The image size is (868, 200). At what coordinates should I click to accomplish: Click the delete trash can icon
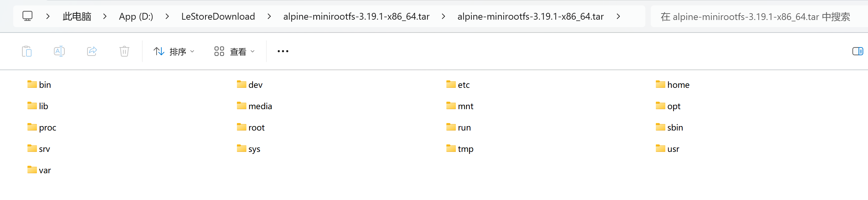(124, 52)
